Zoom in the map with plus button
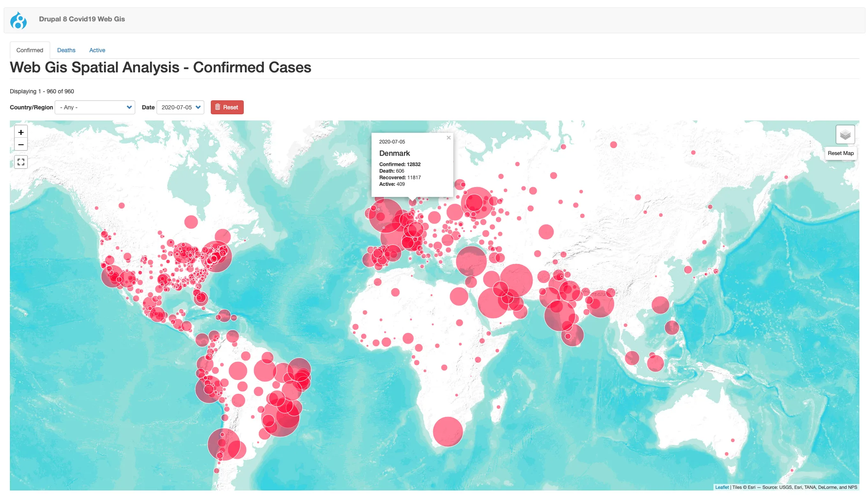Image resolution: width=868 pixels, height=502 pixels. point(21,132)
